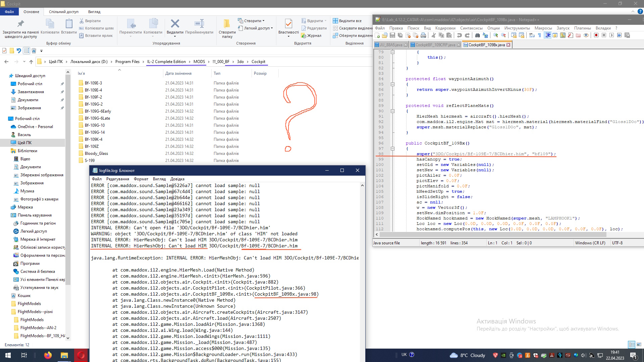The height and width of the screenshot is (362, 644).
Task: Click the Find binoculars icon in Notepad++
Action: click(477, 36)
